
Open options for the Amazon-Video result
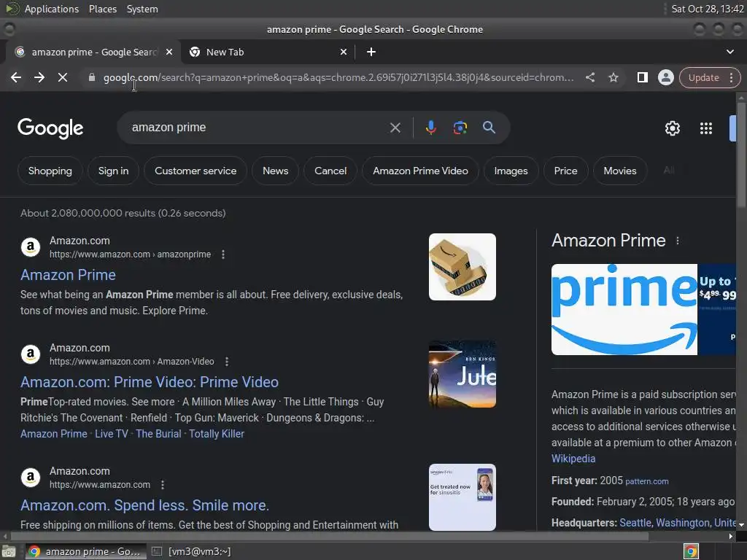point(227,362)
